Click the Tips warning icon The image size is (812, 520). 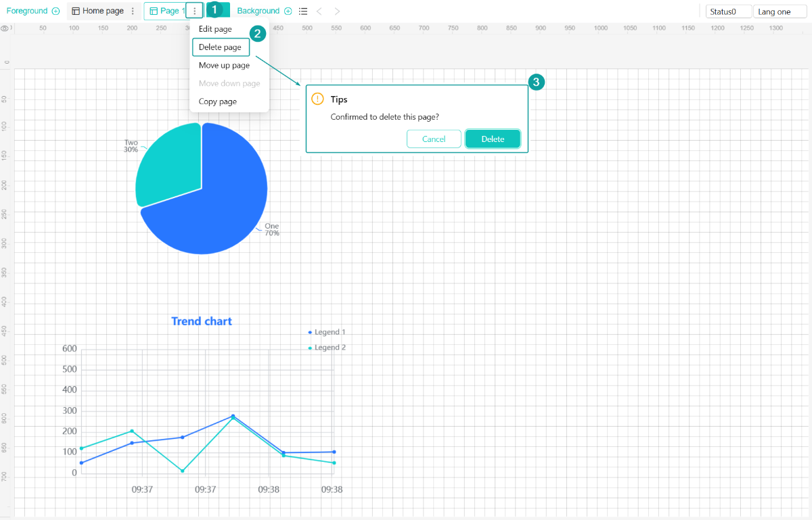coord(317,99)
